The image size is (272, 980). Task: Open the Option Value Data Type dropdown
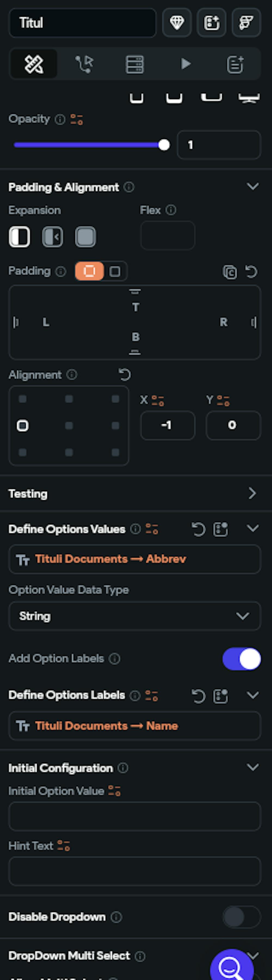click(135, 616)
